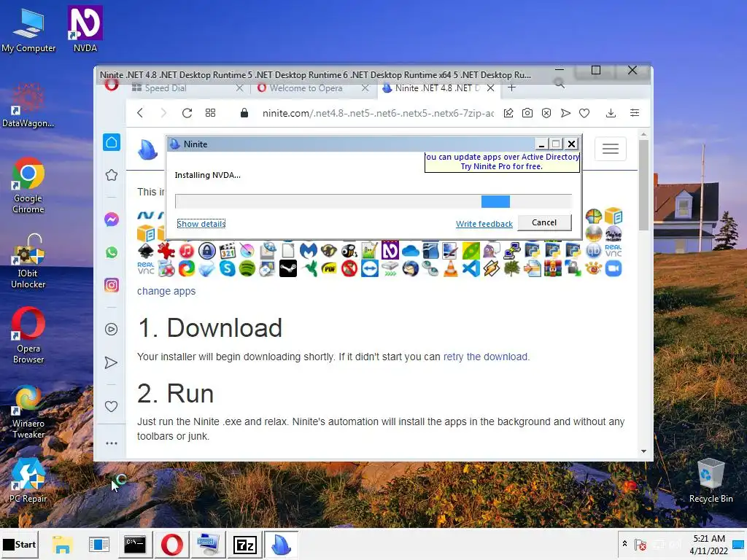Select the Recycle Bin desktop icon
Image resolution: width=747 pixels, height=560 pixels.
tap(711, 481)
